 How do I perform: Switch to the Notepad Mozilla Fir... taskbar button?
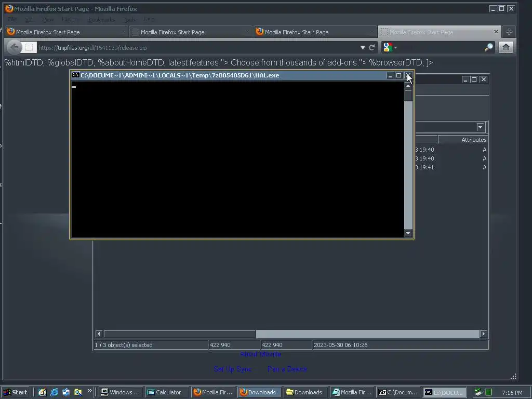352,392
